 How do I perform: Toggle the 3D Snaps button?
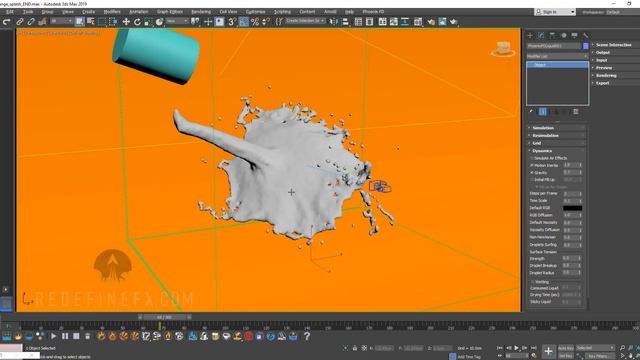[232, 22]
